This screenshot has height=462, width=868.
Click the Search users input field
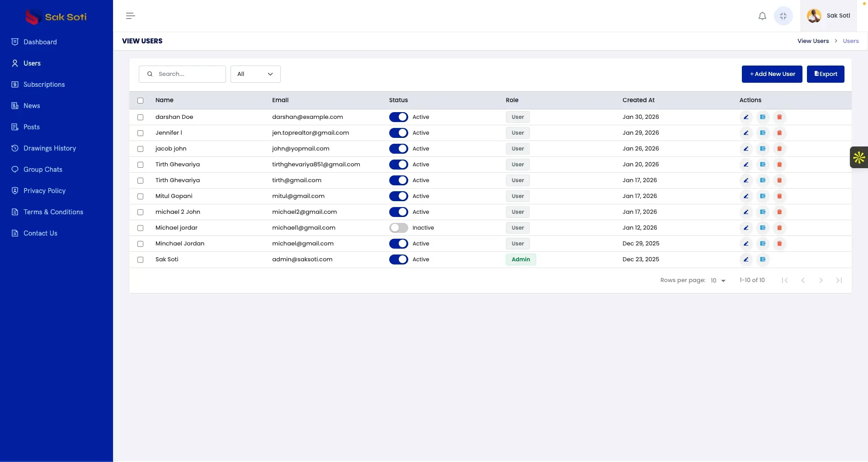182,74
